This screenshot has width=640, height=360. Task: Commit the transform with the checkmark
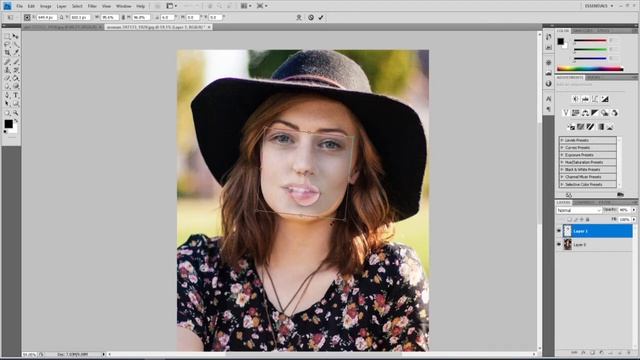point(321,18)
